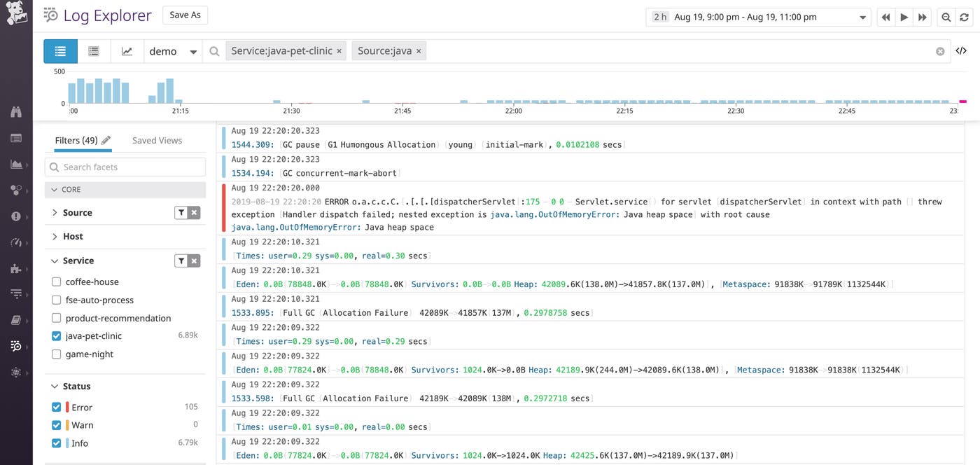980x465 pixels.
Task: Select the Metrics graph icon in sidebar
Action: (x=15, y=163)
